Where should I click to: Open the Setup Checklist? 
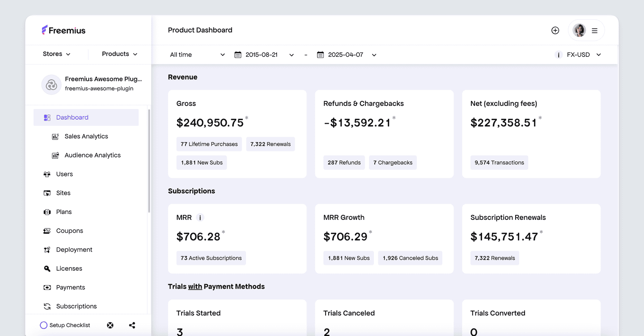[x=65, y=325]
